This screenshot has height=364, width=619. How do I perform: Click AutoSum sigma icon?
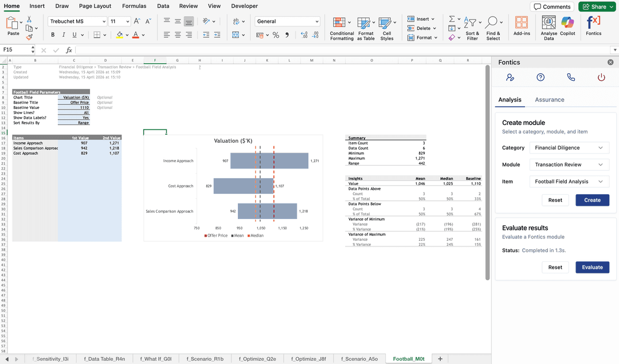coord(452,19)
